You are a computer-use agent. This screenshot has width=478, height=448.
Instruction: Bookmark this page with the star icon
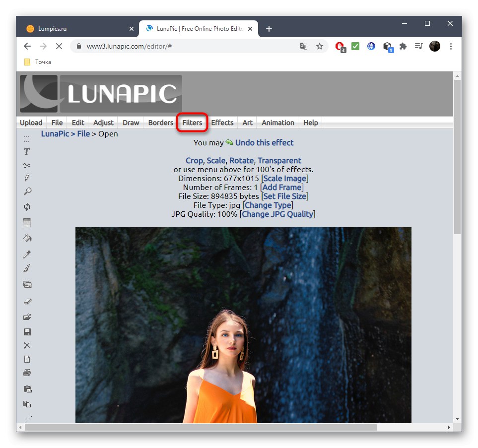point(320,46)
